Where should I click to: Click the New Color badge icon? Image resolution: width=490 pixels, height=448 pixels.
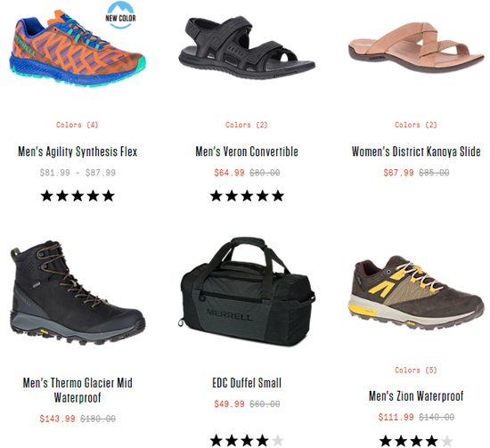tap(120, 15)
